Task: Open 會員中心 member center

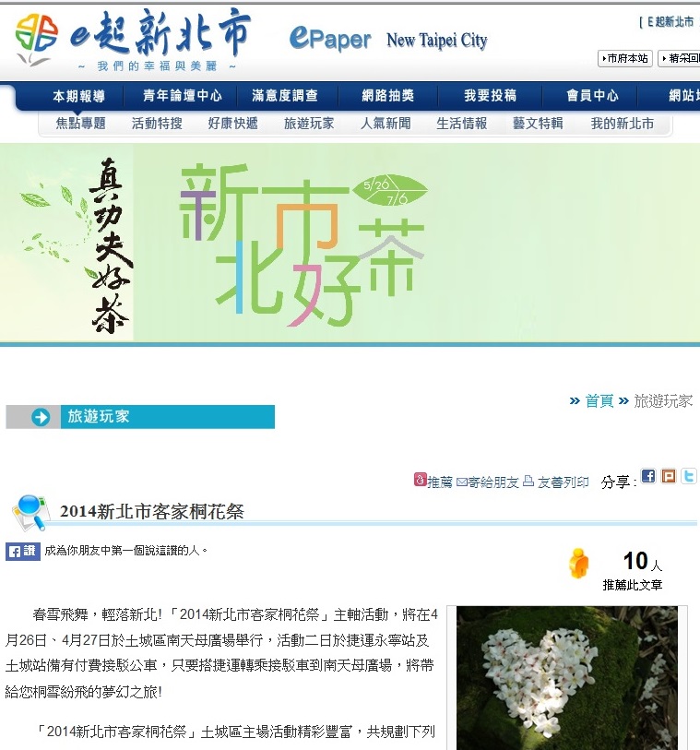Action: pyautogui.click(x=592, y=96)
